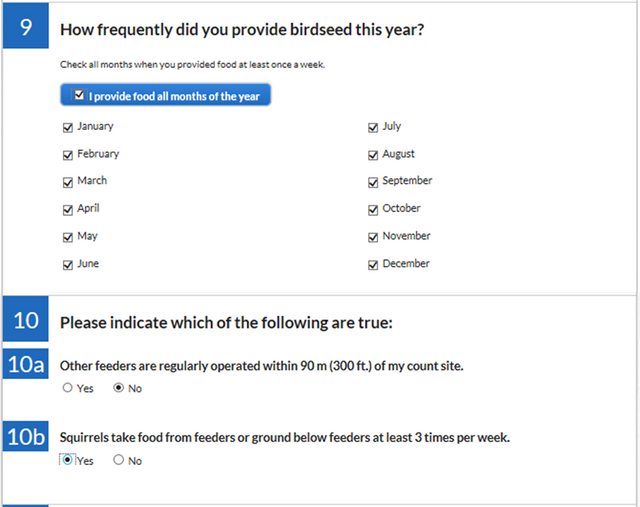Toggle the February month checkbox

pos(68,155)
